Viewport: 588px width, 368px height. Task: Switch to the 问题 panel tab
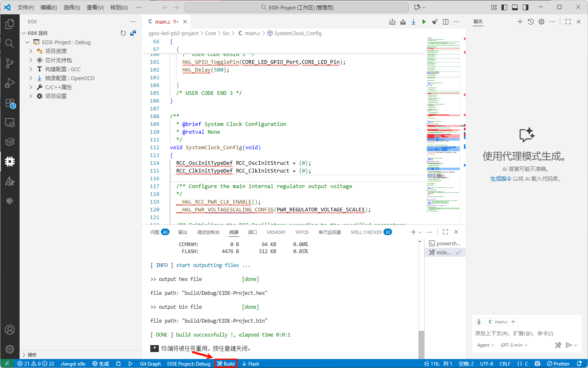(155, 232)
